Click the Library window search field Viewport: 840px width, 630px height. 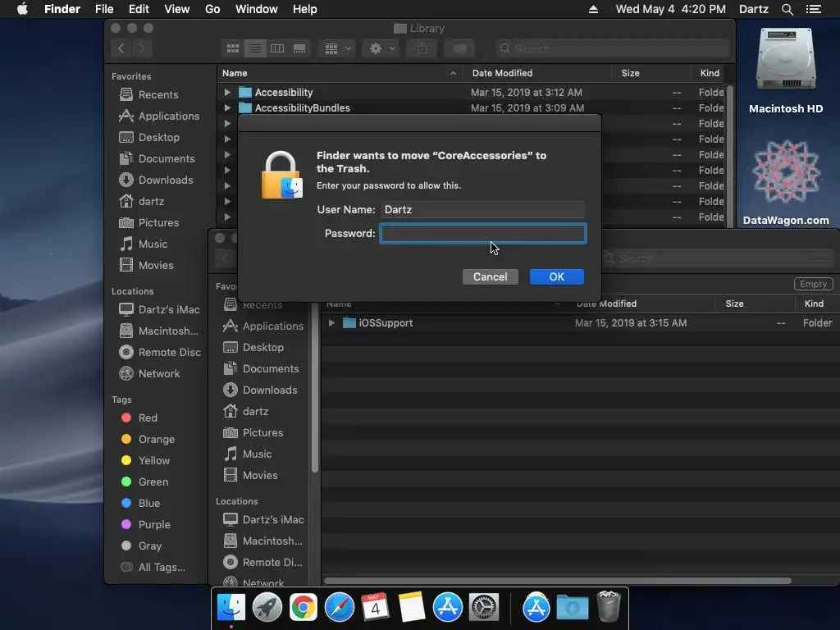pos(612,48)
